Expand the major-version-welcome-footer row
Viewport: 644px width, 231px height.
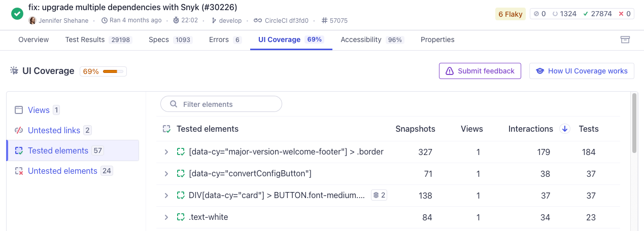pyautogui.click(x=166, y=152)
